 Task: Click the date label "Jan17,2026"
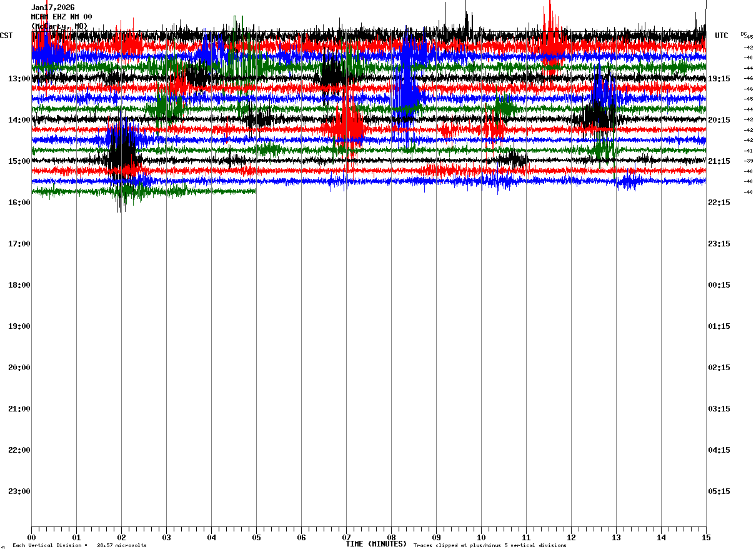click(x=52, y=8)
